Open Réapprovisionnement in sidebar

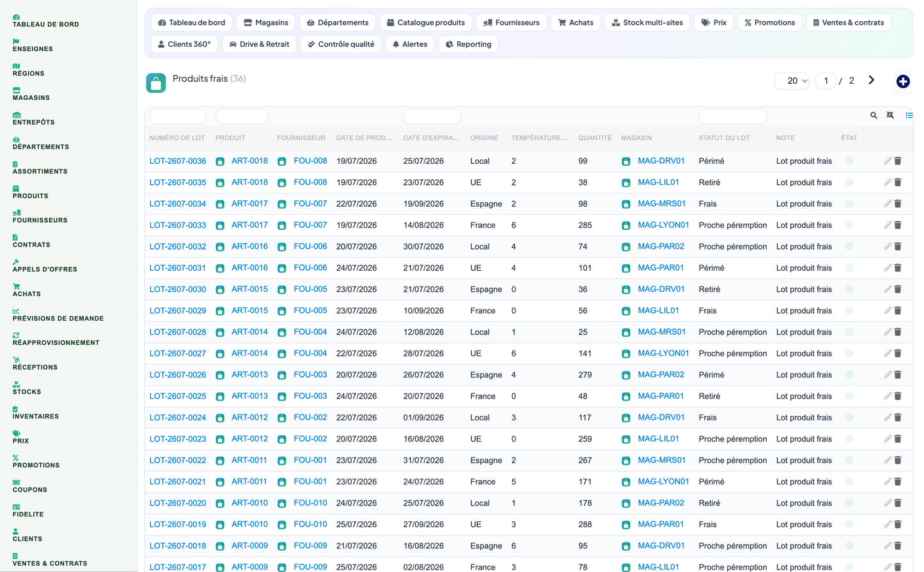[x=56, y=339]
